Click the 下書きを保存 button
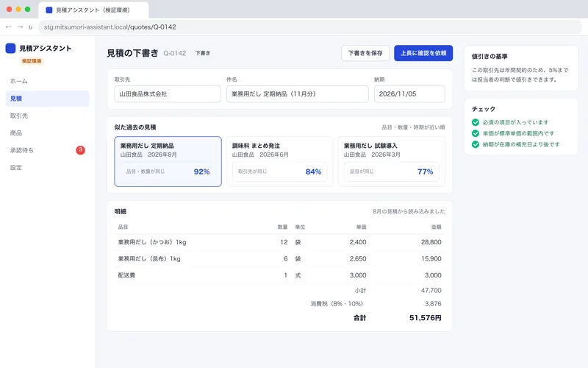 [365, 53]
